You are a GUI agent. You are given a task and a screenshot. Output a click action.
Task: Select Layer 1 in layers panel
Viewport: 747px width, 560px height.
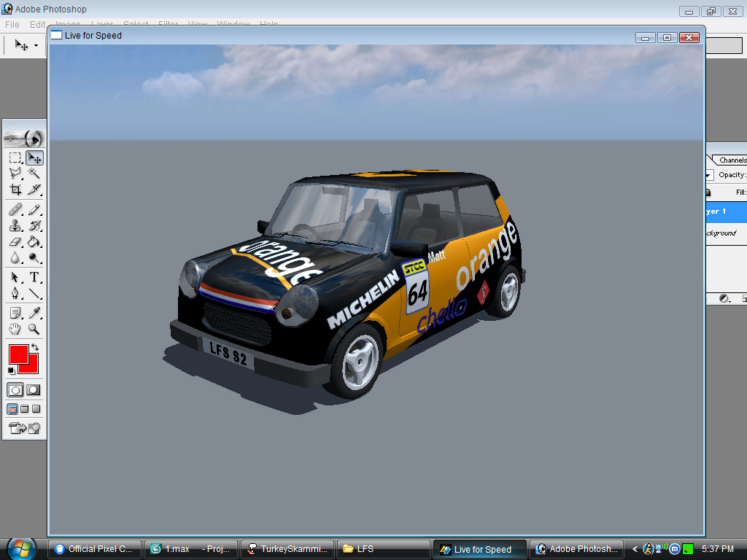tap(726, 211)
